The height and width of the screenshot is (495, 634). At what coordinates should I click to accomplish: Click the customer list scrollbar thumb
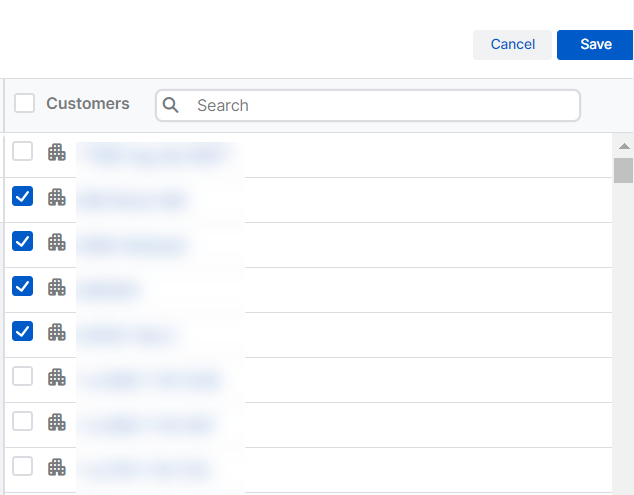[624, 170]
